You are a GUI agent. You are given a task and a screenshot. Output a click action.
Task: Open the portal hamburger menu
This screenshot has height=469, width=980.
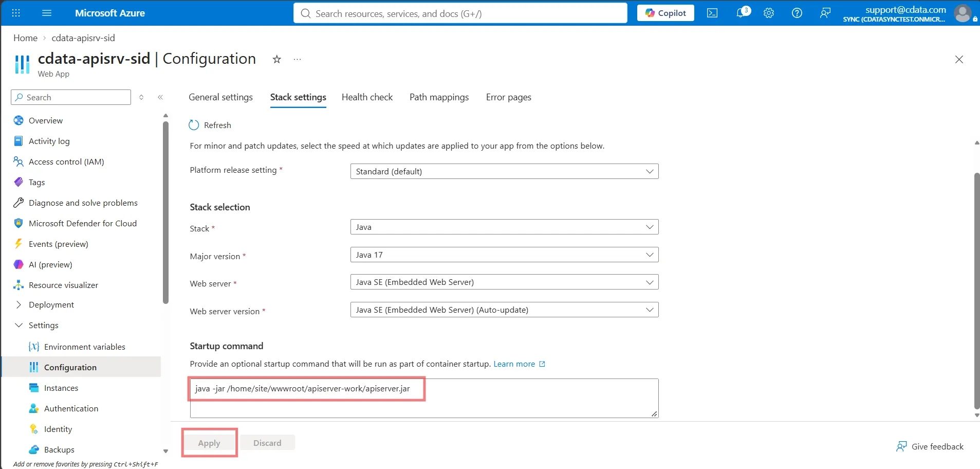click(47, 13)
